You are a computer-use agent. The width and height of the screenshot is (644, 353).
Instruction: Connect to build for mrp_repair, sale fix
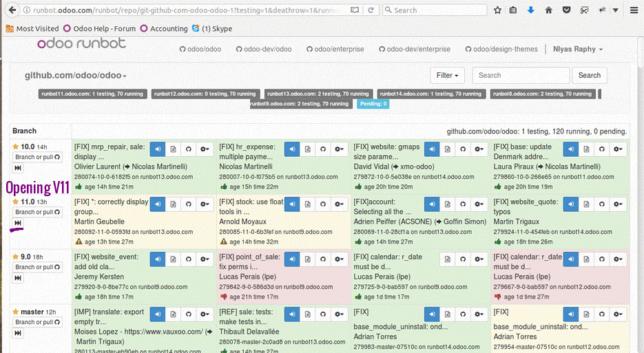pyautogui.click(x=157, y=149)
